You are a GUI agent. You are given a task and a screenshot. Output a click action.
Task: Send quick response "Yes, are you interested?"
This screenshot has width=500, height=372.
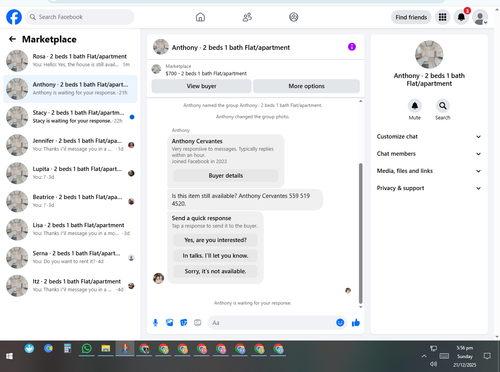(x=215, y=240)
